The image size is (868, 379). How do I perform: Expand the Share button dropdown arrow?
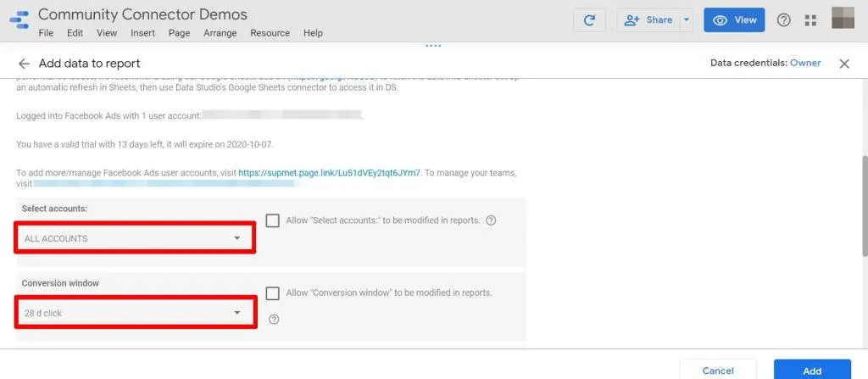point(687,20)
